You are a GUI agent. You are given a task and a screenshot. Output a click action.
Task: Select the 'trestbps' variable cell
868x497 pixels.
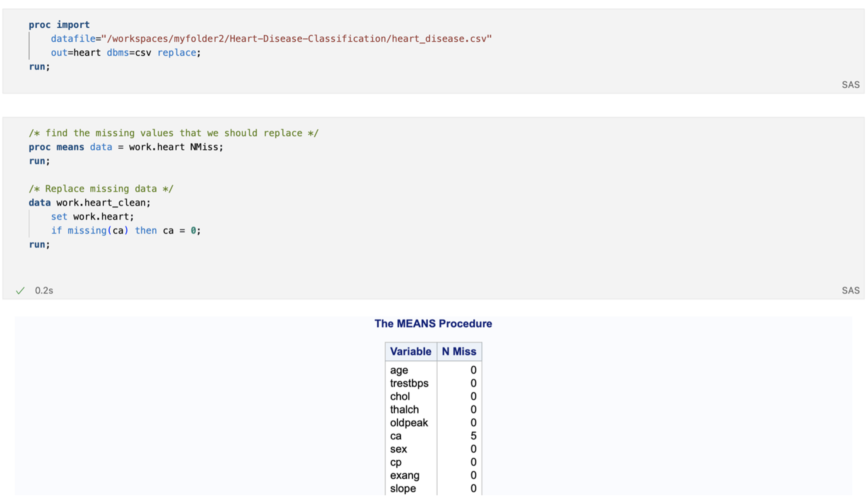click(x=409, y=384)
